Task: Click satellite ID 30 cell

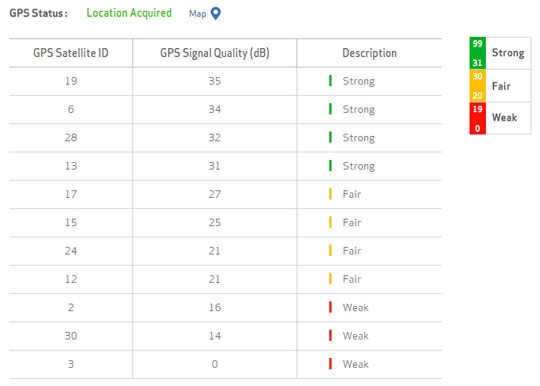Action: point(71,336)
